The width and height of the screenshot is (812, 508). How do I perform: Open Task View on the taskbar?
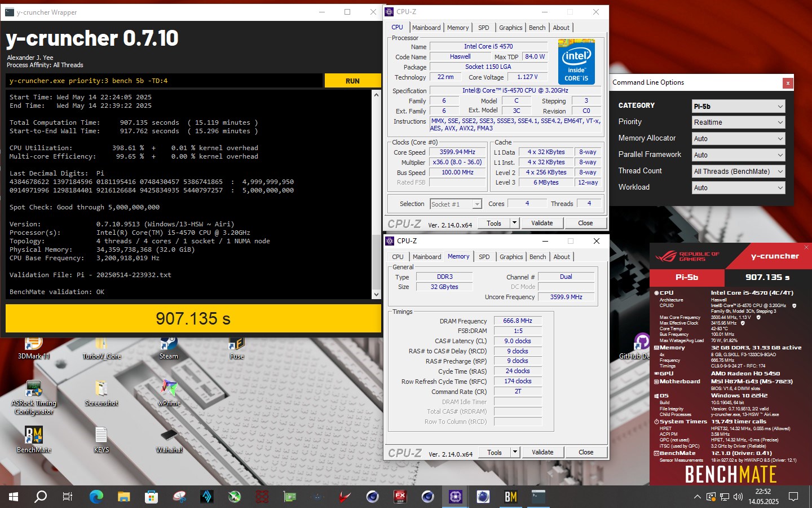(68, 497)
